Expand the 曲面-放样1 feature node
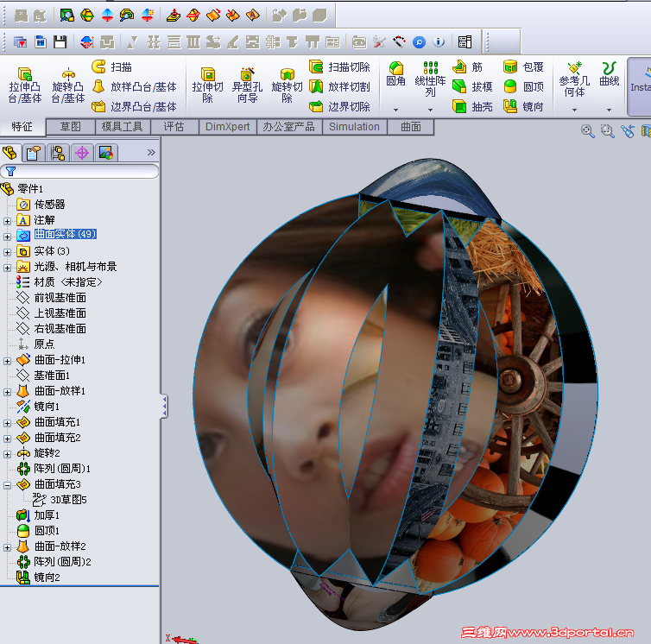Viewport: 651px width, 644px height. pyautogui.click(x=7, y=392)
